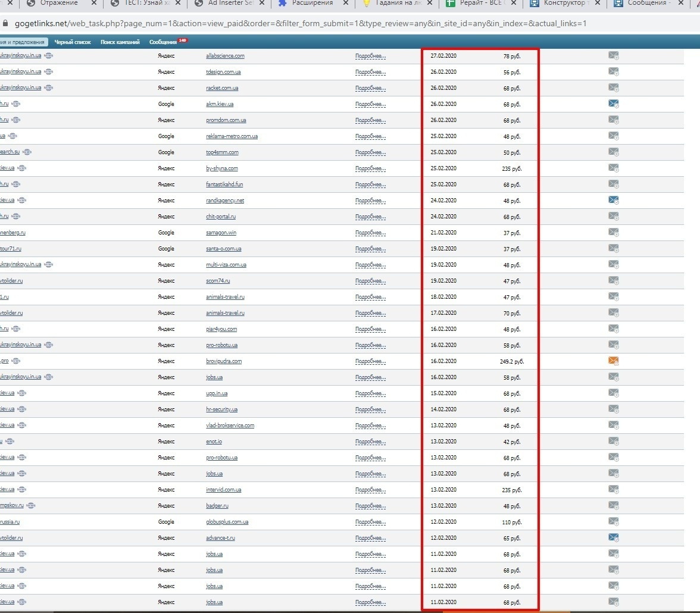
Task: Open Черный список menu item
Action: coord(73,42)
